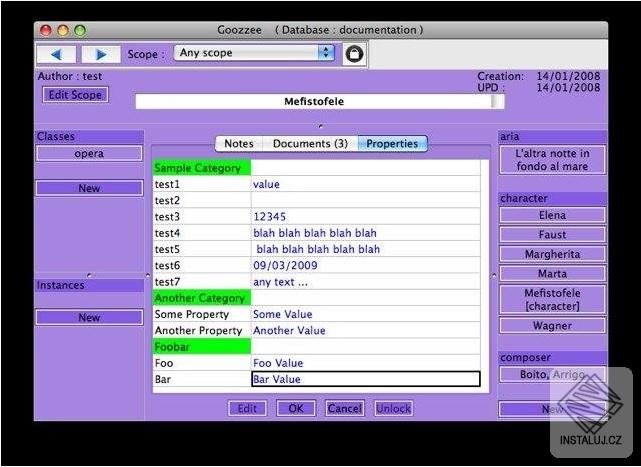Click the Mefistofele title field
The image size is (641, 467).
click(320, 101)
